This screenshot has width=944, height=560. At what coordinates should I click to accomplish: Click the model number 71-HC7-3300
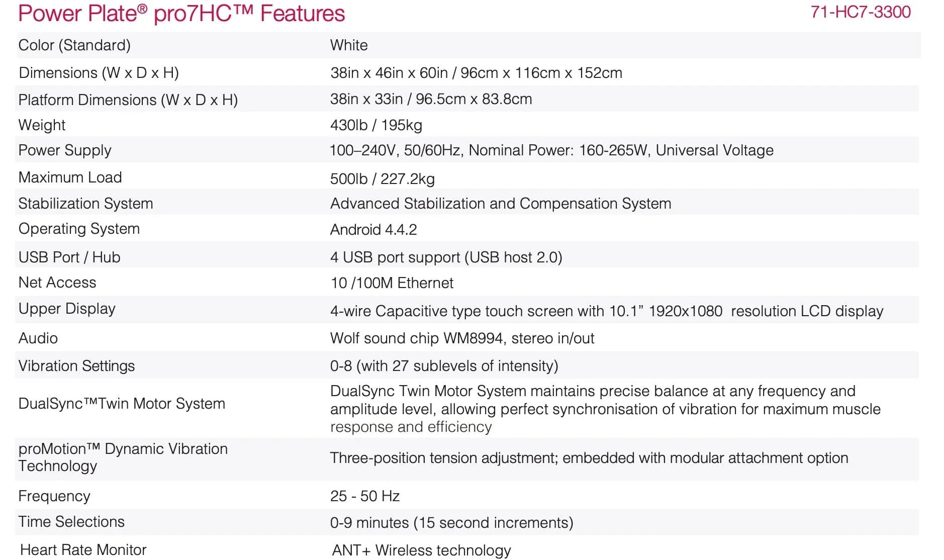860,12
